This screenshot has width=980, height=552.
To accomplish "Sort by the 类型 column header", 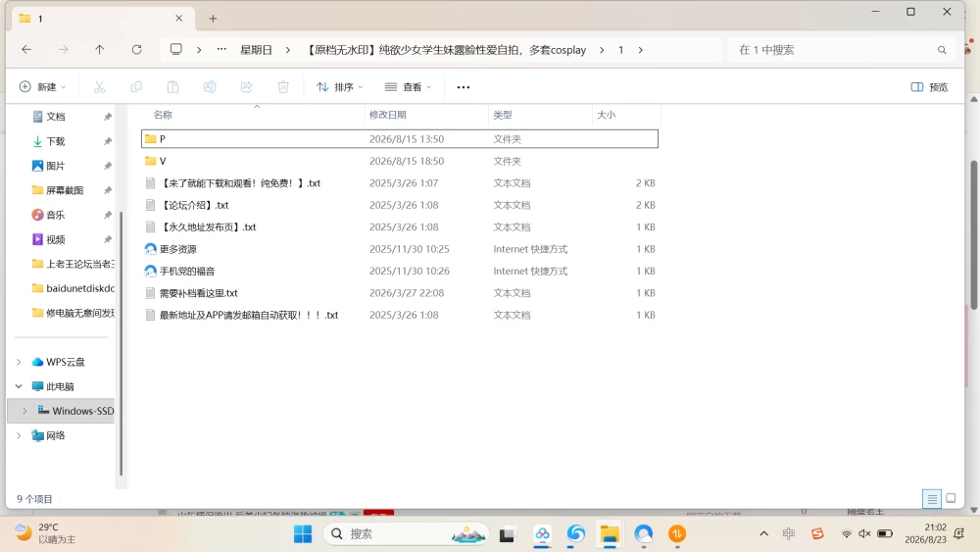I will click(503, 115).
